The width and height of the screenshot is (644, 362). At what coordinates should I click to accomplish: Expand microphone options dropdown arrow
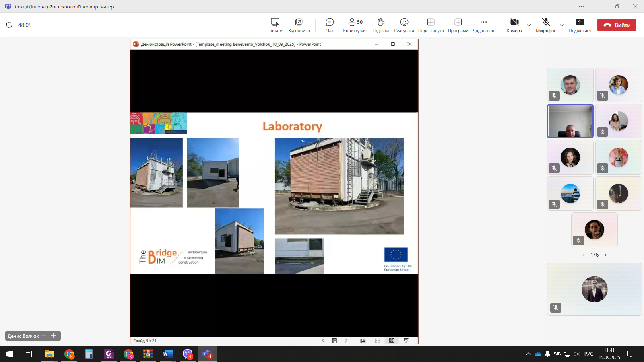point(562,25)
